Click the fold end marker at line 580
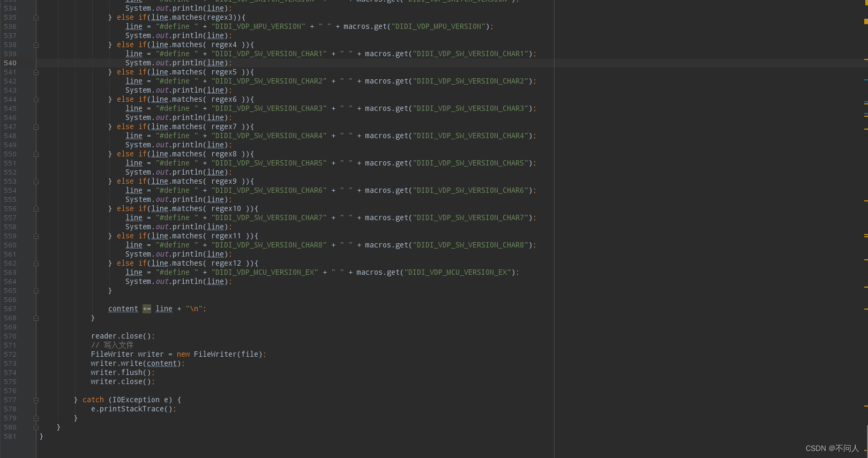868x458 pixels. [x=36, y=427]
